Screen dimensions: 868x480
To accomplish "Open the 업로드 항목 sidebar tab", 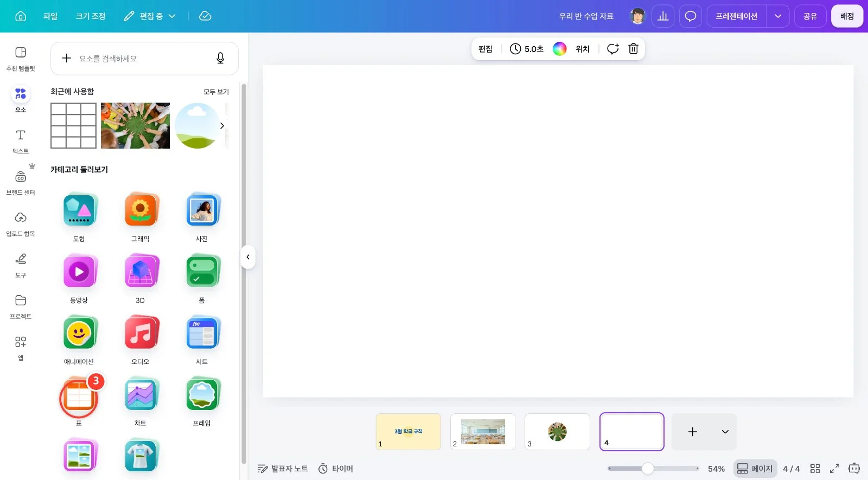I will pyautogui.click(x=21, y=225).
